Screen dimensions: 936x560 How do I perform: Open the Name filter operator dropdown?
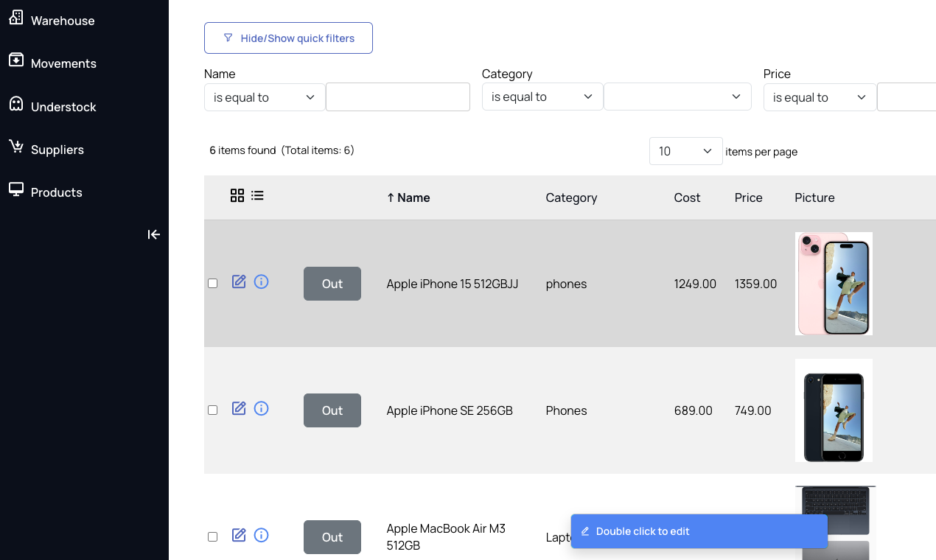(265, 97)
